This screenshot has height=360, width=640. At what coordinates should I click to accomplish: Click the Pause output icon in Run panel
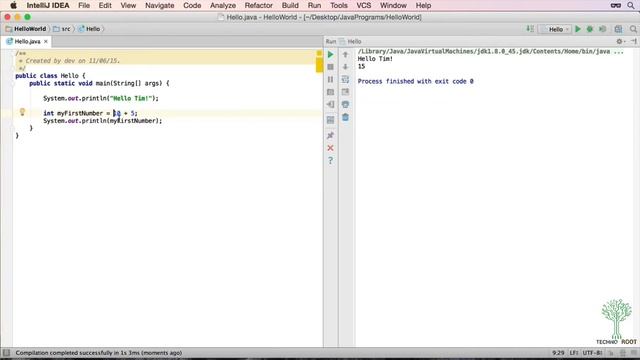[331, 80]
